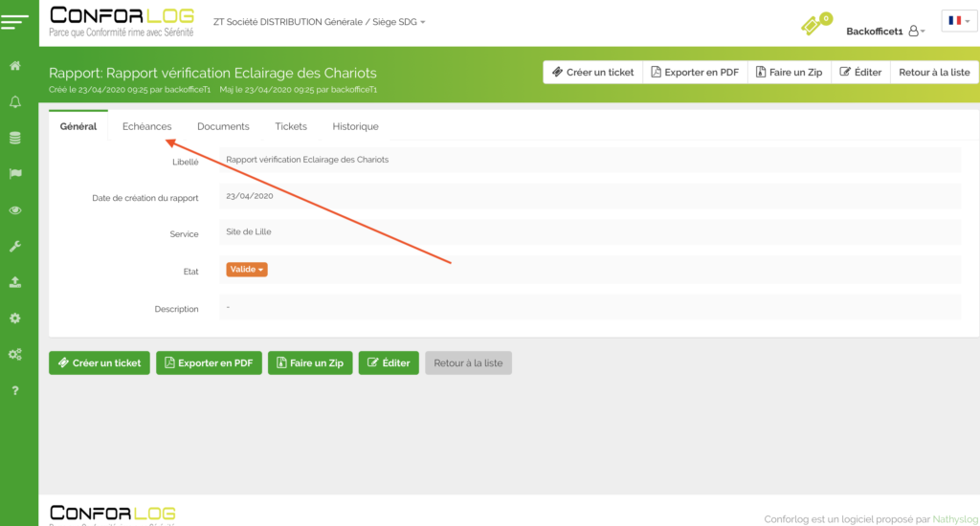This screenshot has height=526, width=980.
Task: Select the flag icon in the sidebar
Action: pos(15,173)
